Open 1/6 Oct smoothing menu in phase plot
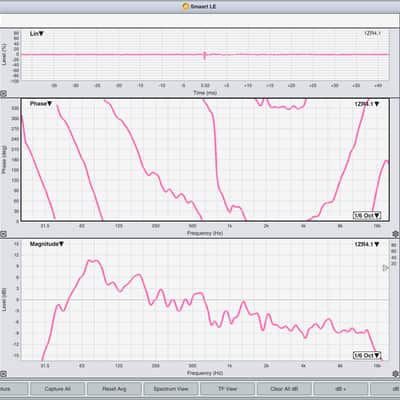The width and height of the screenshot is (400, 400). click(x=367, y=215)
